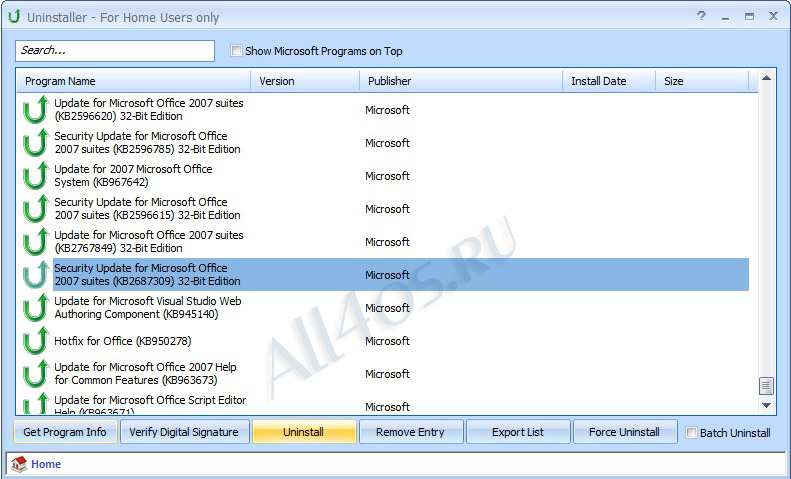Image resolution: width=791 pixels, height=479 pixels.
Task: Maximize the Uninstaller window
Action: [x=749, y=17]
